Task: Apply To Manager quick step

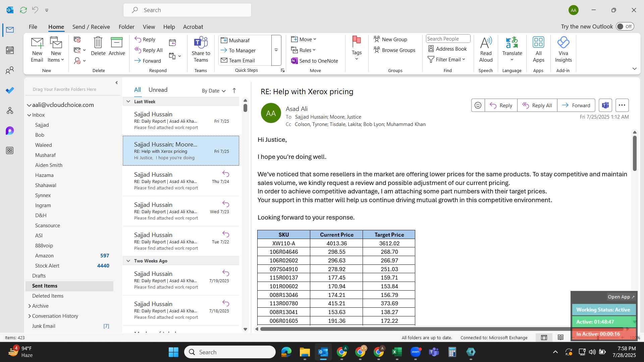Action: 238,50
